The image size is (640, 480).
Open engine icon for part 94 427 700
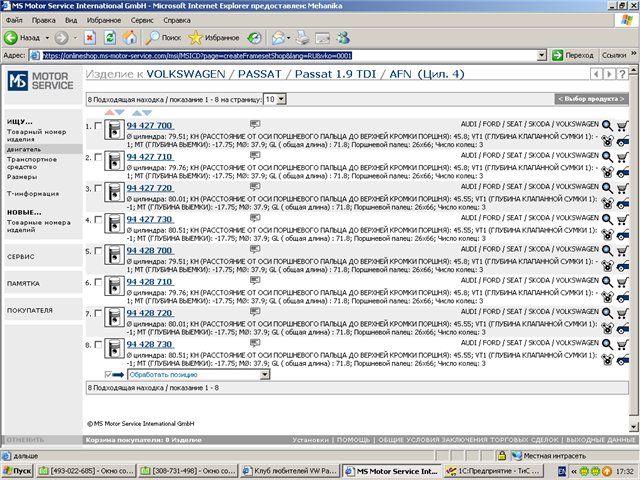(607, 141)
